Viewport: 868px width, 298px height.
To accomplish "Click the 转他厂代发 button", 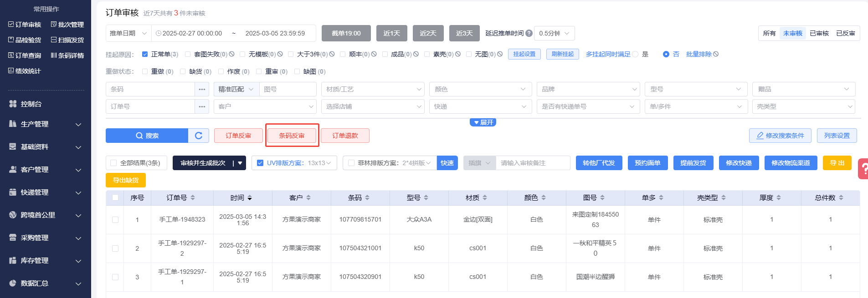I will point(599,163).
